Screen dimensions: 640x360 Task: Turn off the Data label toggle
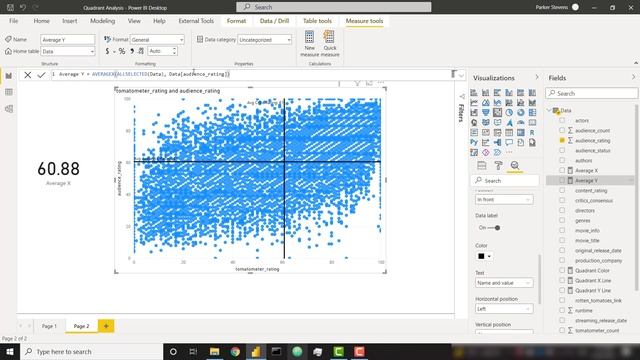click(x=494, y=228)
